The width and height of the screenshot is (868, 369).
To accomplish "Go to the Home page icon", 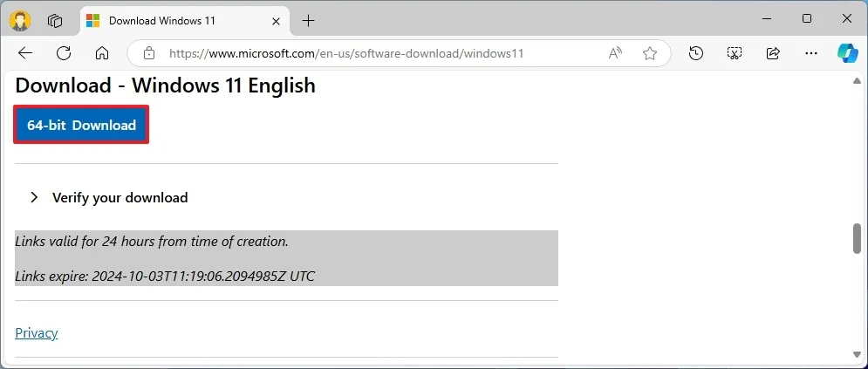I will click(102, 53).
